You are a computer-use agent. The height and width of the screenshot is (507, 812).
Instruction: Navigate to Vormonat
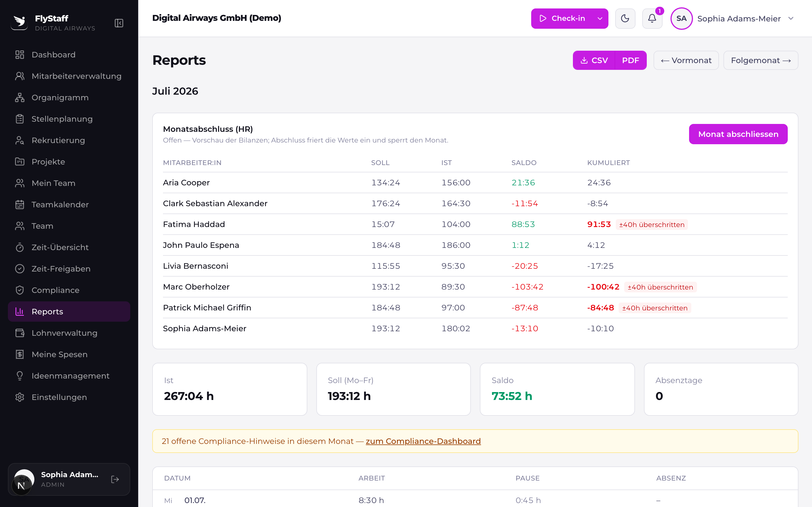686,60
